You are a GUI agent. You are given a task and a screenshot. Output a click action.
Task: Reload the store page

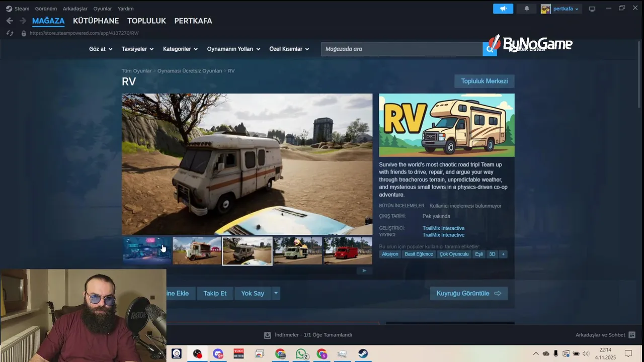[10, 33]
